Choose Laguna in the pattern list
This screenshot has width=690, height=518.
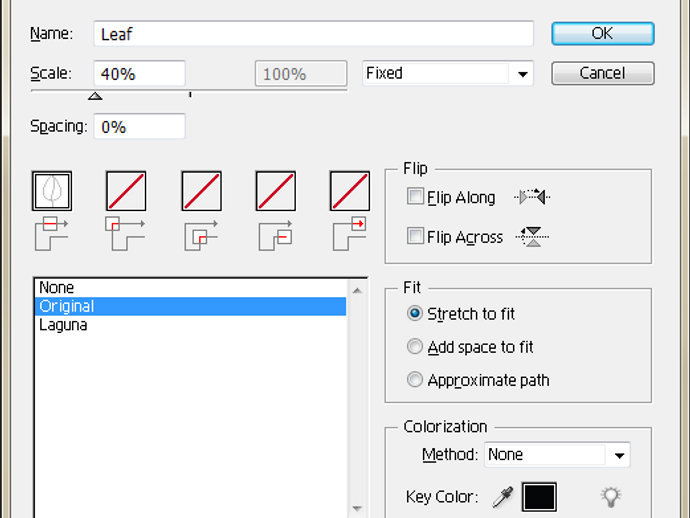point(191,325)
